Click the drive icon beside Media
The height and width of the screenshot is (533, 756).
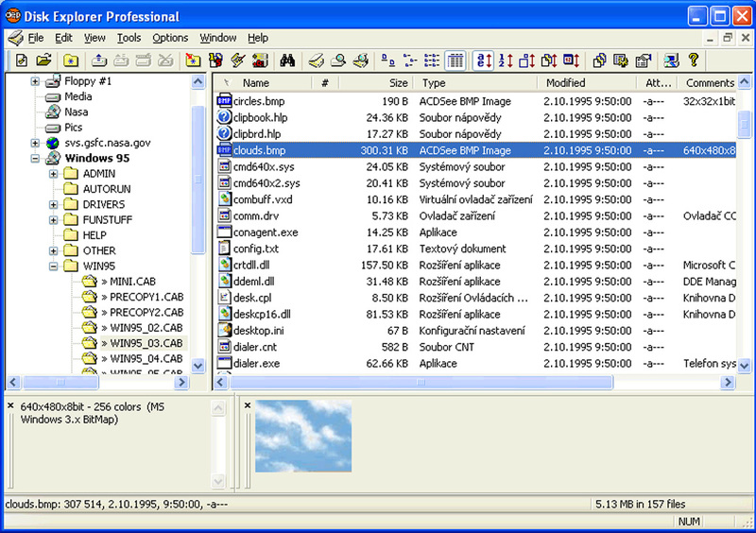tap(53, 97)
